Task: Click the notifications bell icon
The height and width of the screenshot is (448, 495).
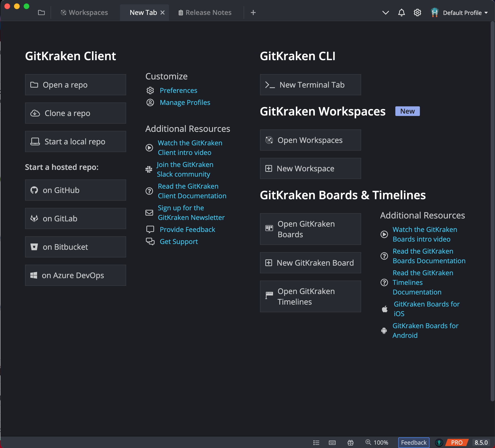Action: (401, 13)
